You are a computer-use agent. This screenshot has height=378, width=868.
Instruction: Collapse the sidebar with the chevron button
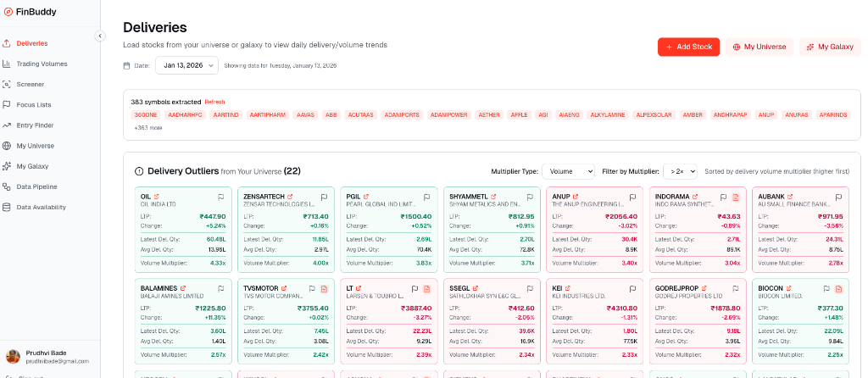click(x=99, y=36)
